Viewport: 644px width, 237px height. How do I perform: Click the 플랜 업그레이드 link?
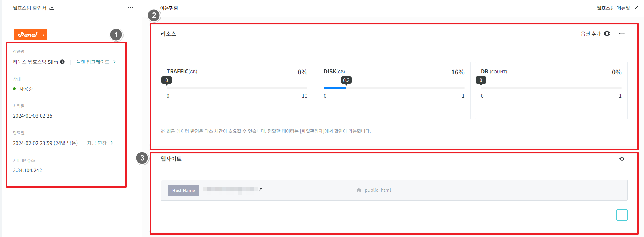93,62
